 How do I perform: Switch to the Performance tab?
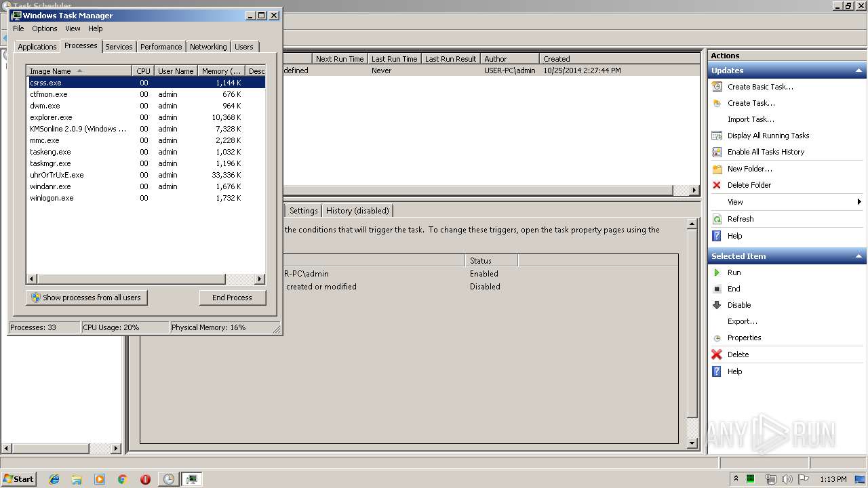[x=161, y=47]
